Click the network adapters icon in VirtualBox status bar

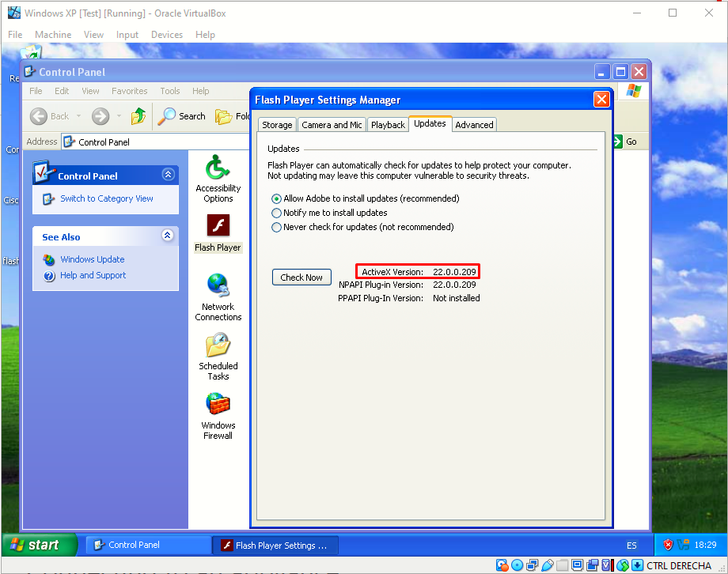tap(532, 565)
